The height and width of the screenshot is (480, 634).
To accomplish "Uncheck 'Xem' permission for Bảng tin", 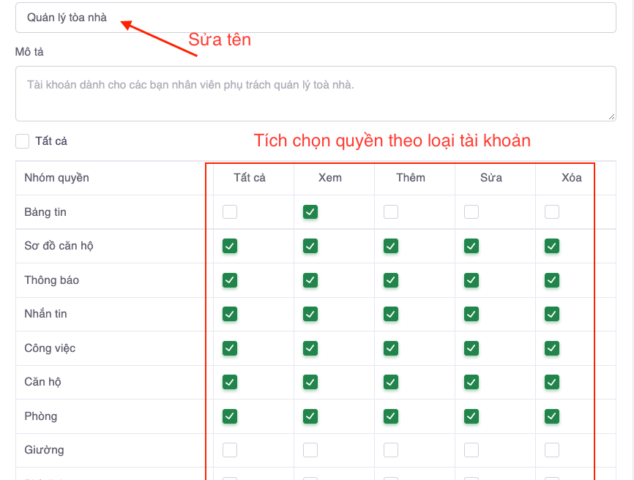I will (x=310, y=212).
